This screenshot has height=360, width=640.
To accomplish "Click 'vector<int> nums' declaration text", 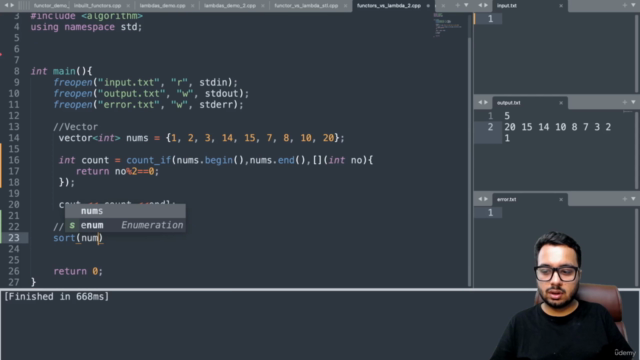I will [103, 138].
